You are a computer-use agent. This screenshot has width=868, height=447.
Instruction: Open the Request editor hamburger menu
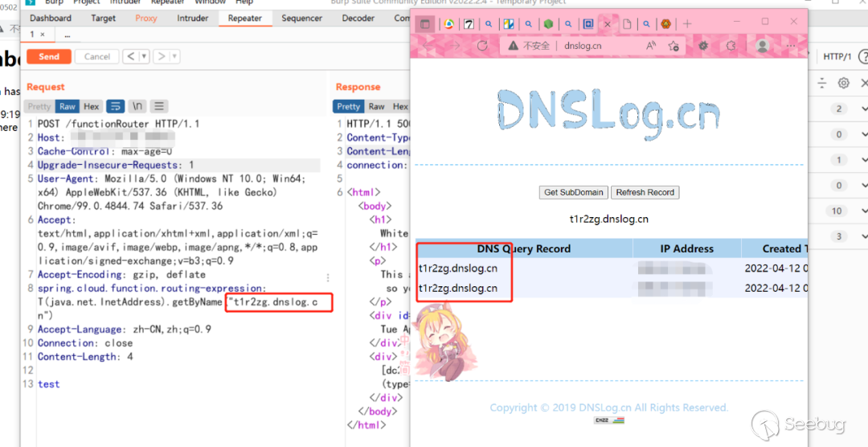tap(159, 106)
